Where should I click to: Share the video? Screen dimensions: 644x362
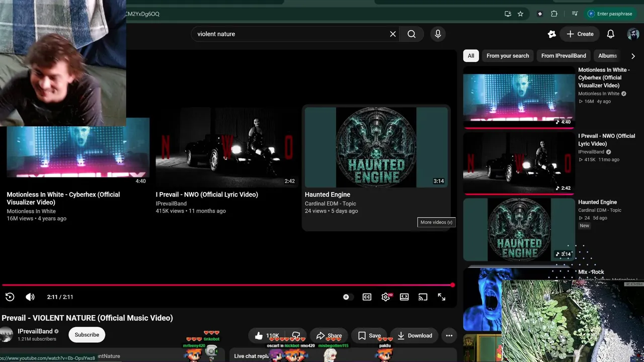coord(329,336)
